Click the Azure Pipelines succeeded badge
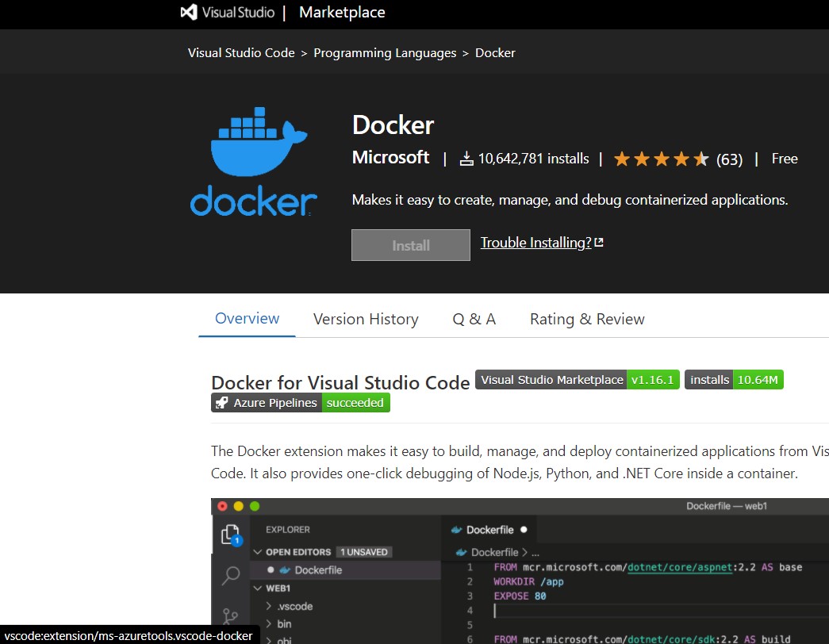829x644 pixels. point(301,402)
